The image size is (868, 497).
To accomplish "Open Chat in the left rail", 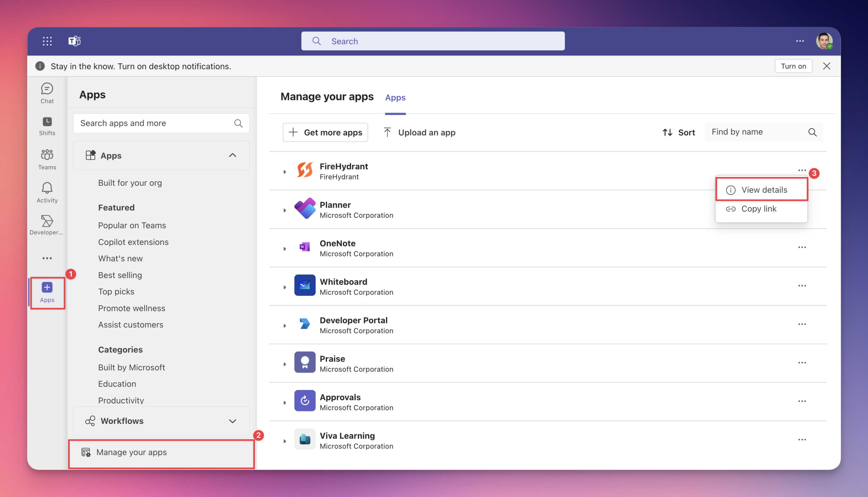I will 47,93.
